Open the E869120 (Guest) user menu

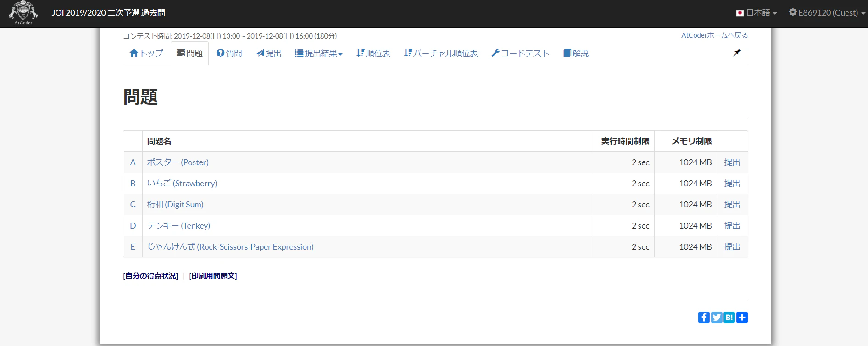pos(827,13)
